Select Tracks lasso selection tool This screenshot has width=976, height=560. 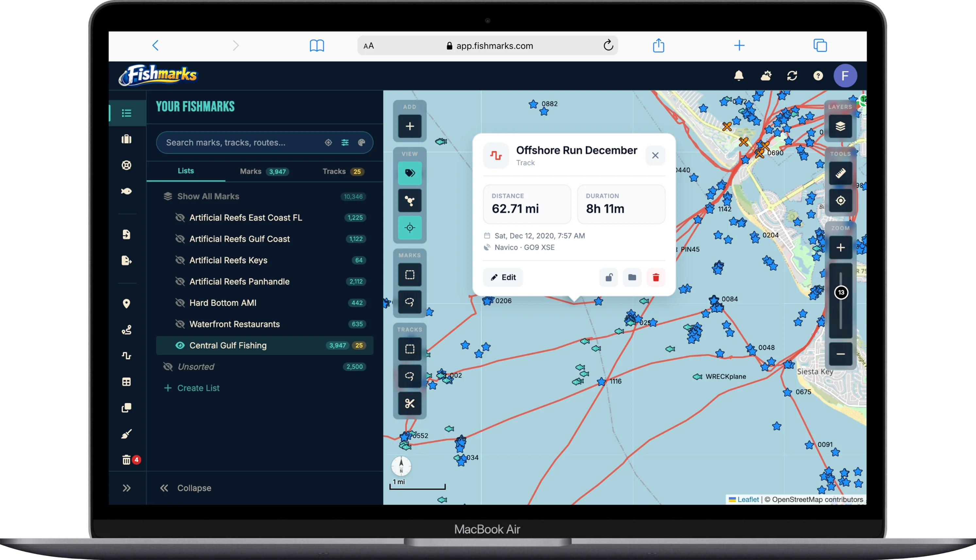[410, 376]
